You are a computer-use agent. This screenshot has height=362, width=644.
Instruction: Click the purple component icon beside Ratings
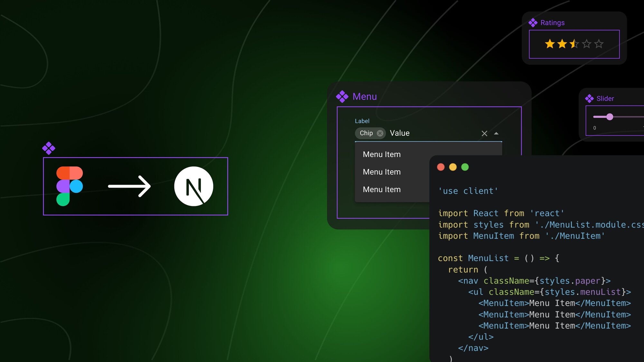click(533, 23)
